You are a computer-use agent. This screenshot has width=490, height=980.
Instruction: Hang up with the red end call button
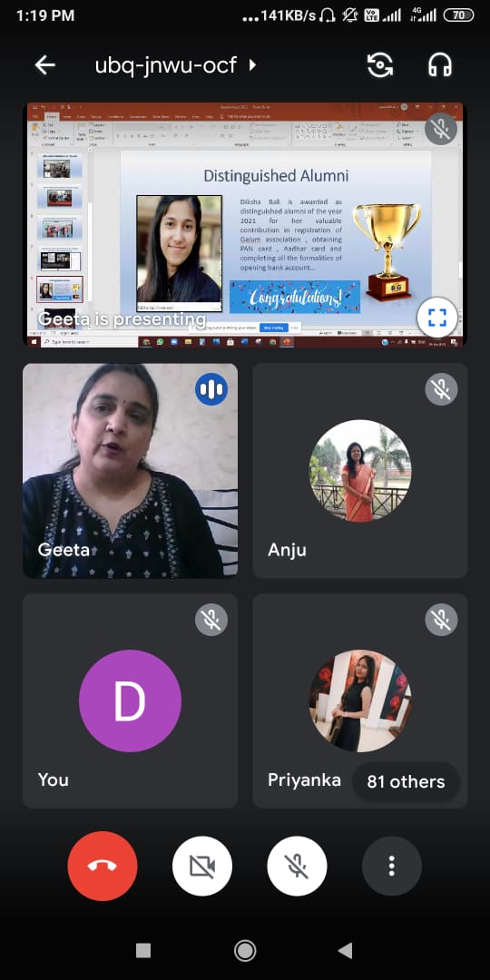[103, 867]
